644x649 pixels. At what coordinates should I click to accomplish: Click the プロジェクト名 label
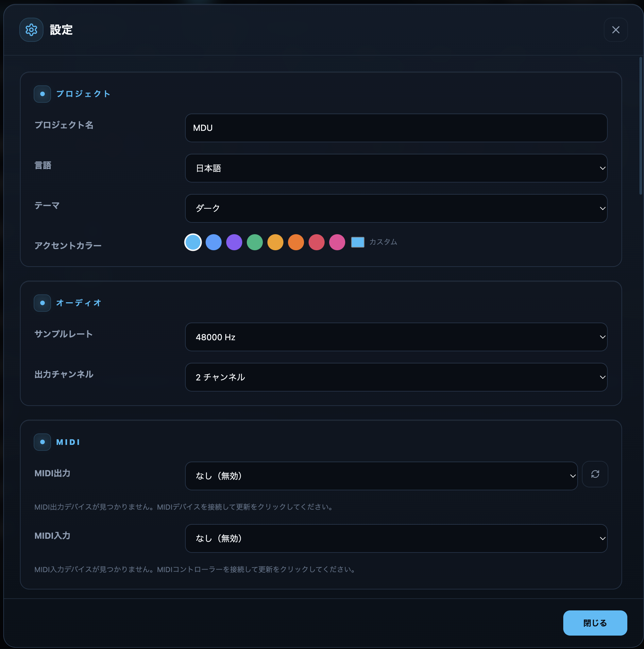click(x=64, y=125)
